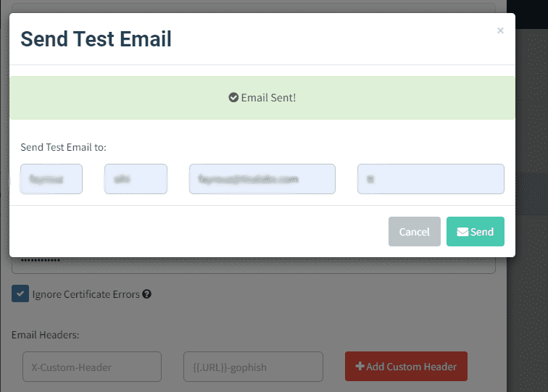
Task: Click the Email Sent! success banner
Action: pos(262,98)
